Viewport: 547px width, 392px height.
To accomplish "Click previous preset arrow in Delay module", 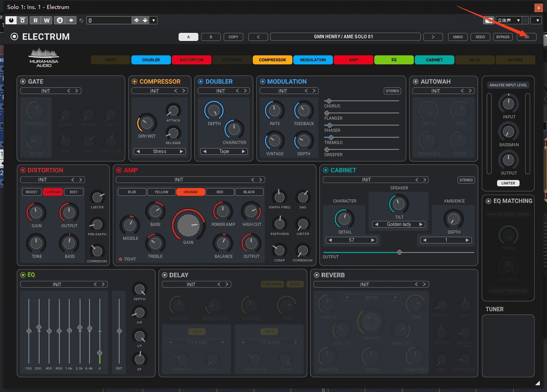I will (x=220, y=284).
